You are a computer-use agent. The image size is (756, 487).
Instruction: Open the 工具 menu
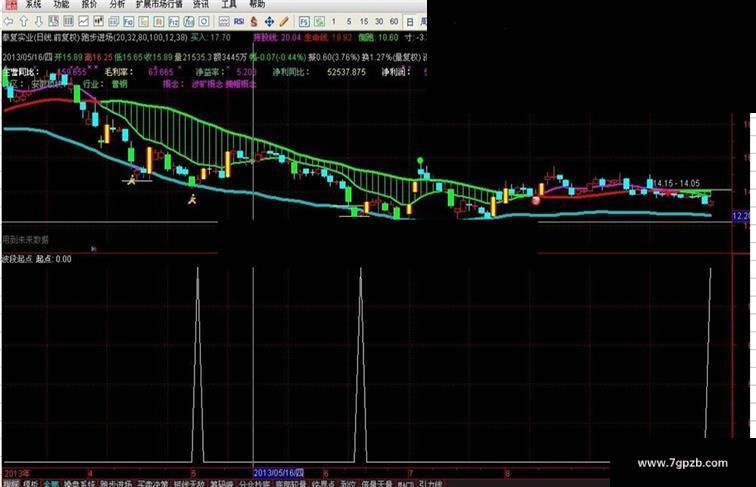(x=229, y=4)
